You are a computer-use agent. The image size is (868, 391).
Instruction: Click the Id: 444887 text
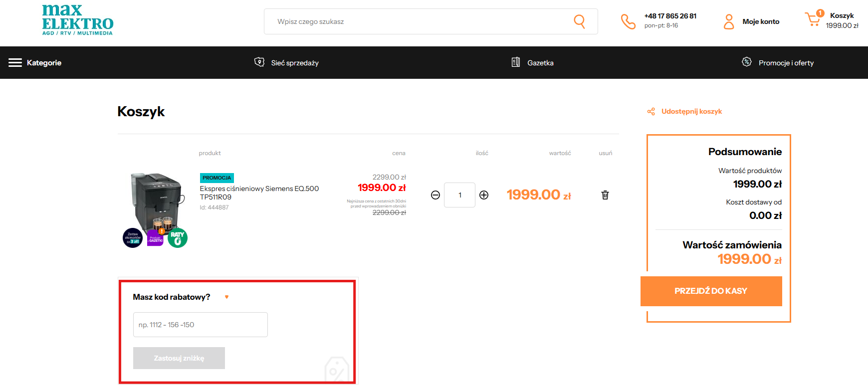pyautogui.click(x=215, y=207)
